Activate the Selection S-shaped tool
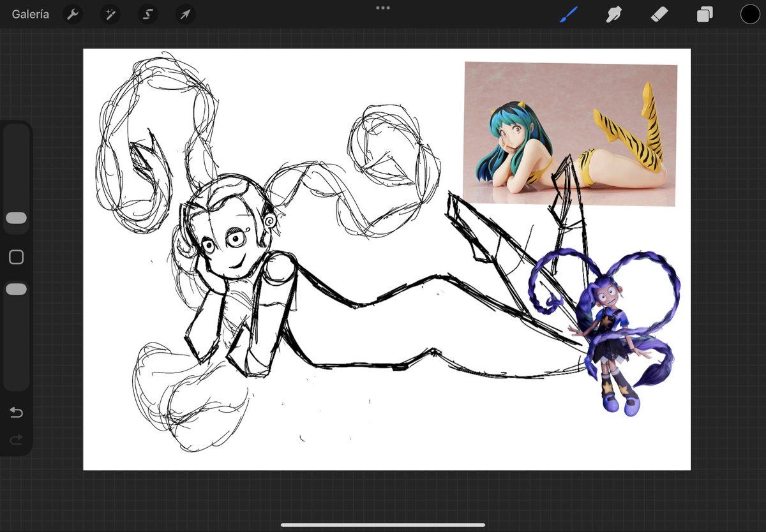The height and width of the screenshot is (532, 766). click(147, 14)
